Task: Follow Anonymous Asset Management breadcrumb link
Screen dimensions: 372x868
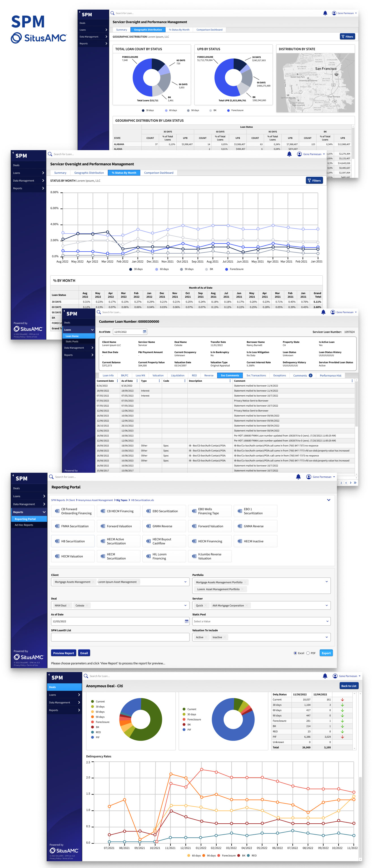Action: point(95,500)
